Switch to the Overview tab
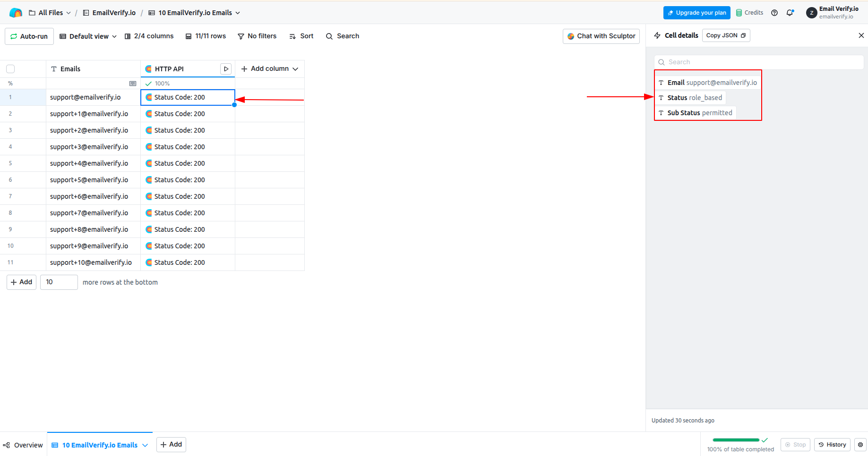868x456 pixels. coord(23,445)
